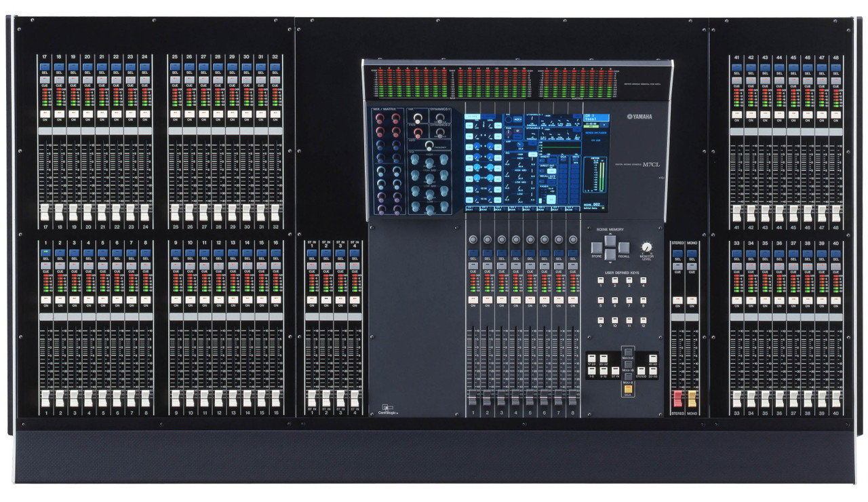This screenshot has height=502, width=868.
Task: Click the red STEREO master fader
Action: [677, 399]
